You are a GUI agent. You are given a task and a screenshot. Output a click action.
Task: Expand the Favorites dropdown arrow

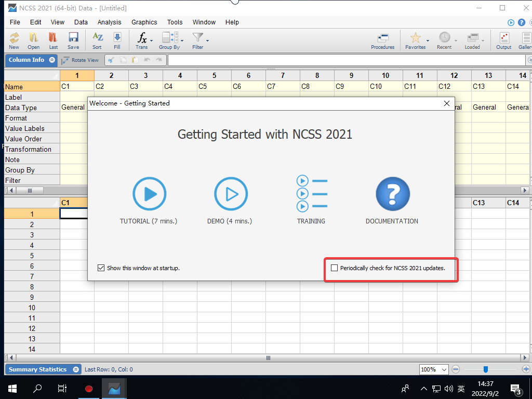428,41
